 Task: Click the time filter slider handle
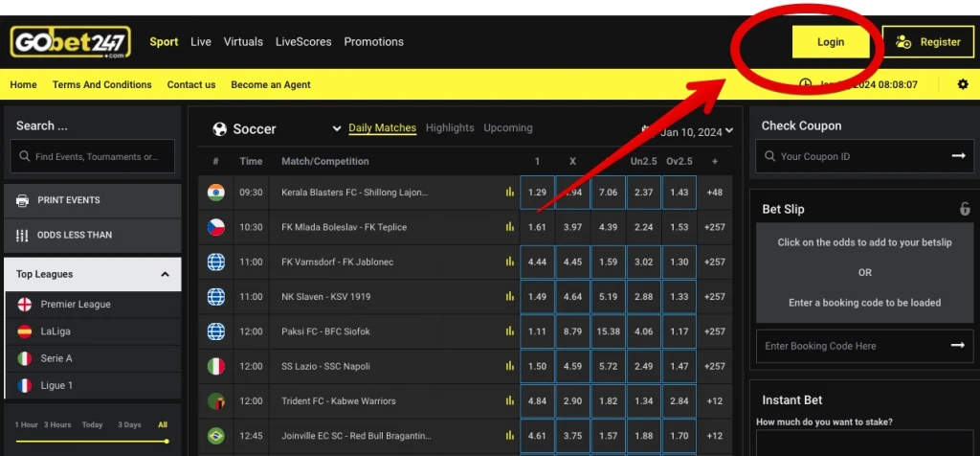pos(167,441)
